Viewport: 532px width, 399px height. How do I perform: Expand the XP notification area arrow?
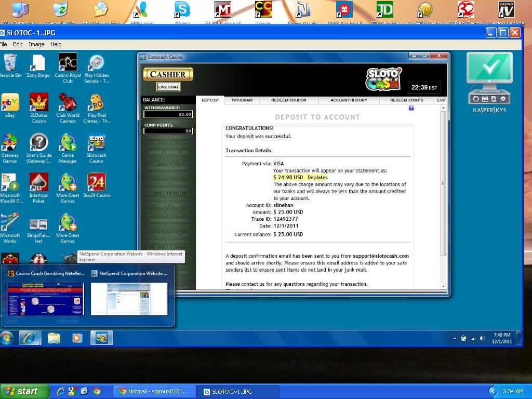(x=493, y=392)
